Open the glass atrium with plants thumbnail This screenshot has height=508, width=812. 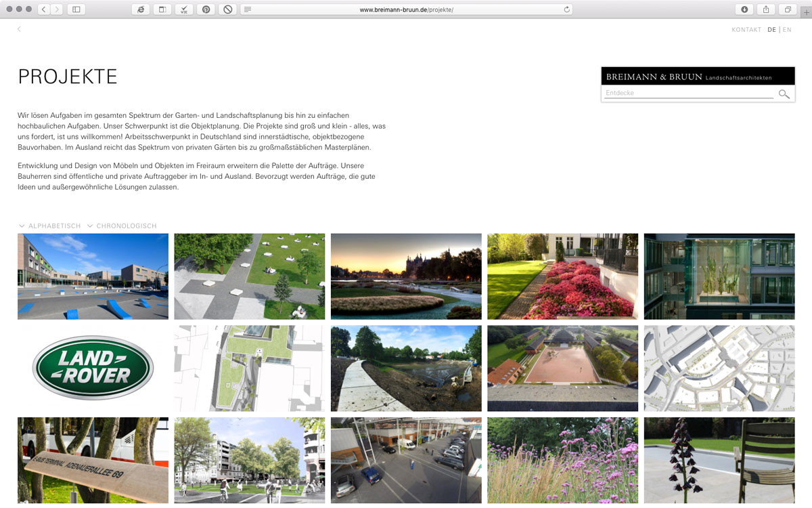719,276
